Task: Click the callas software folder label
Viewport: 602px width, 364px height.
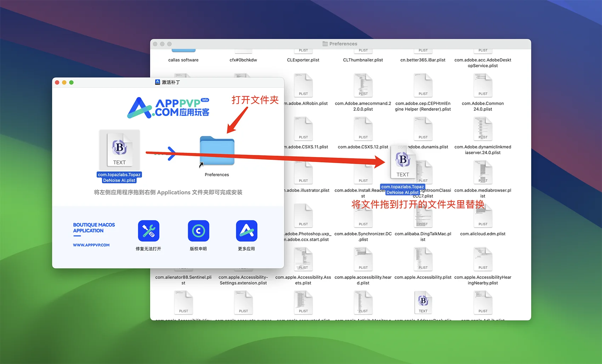Action: coord(183,60)
